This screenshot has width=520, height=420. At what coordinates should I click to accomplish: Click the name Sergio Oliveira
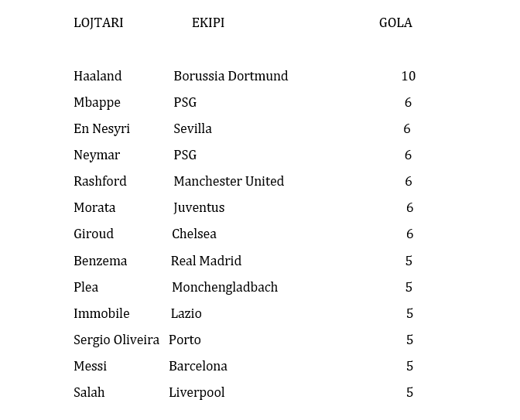tap(116, 340)
